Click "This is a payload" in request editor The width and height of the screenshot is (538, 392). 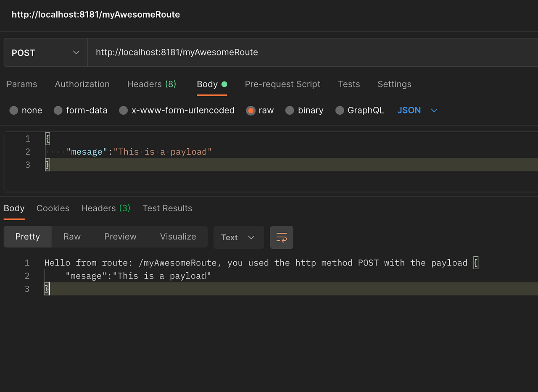click(163, 152)
